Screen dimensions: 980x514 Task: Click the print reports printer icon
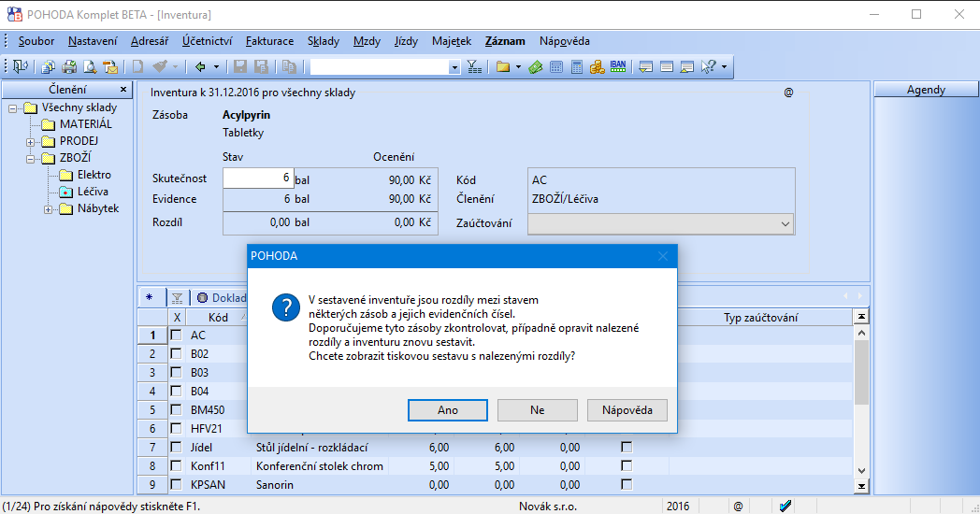(x=69, y=67)
